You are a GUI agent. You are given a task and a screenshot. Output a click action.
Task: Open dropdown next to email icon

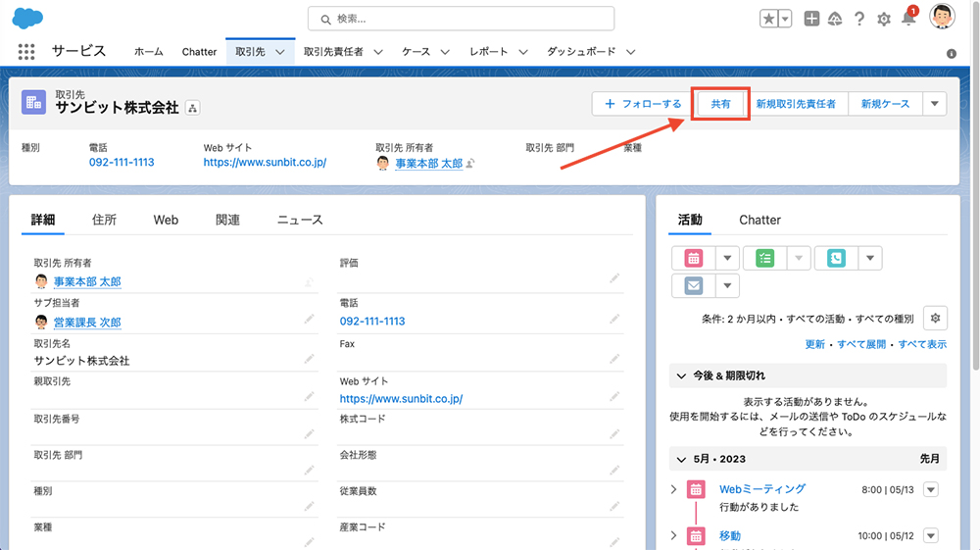[727, 285]
